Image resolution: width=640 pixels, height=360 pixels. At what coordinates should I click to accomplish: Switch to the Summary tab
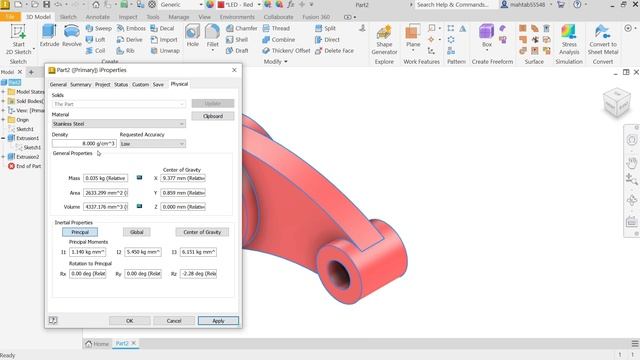pyautogui.click(x=80, y=84)
